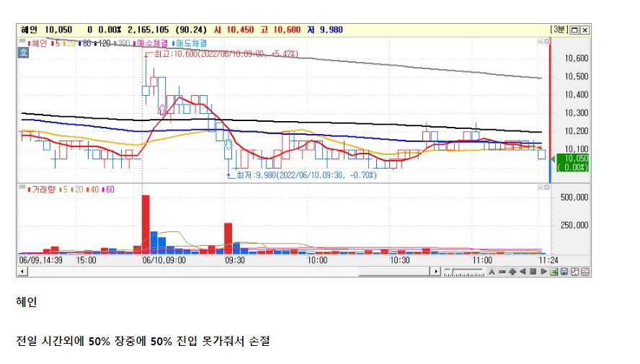Close the price panel with its small X
The image size is (640, 364).
click(547, 41)
